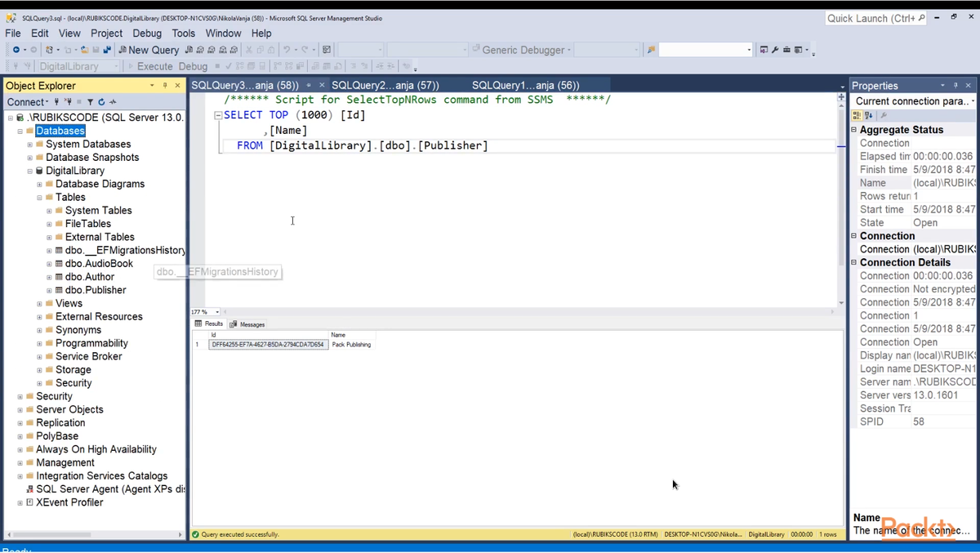
Task: Switch to the SQLQuery1 tab
Action: 526,85
